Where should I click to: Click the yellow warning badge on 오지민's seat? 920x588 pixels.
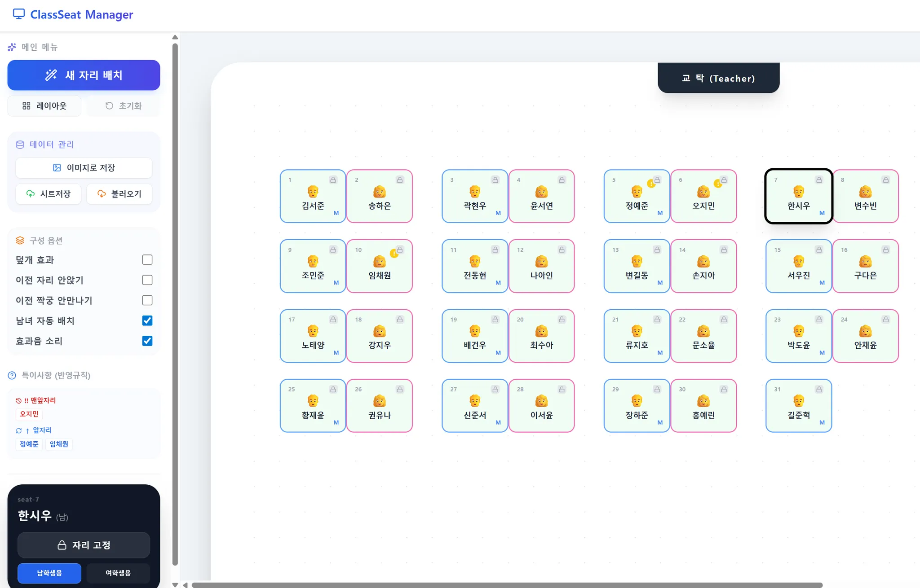coord(717,184)
